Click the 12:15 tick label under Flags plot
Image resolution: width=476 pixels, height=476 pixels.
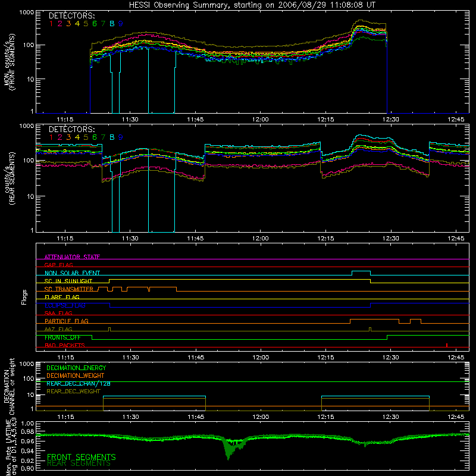pyautogui.click(x=325, y=358)
